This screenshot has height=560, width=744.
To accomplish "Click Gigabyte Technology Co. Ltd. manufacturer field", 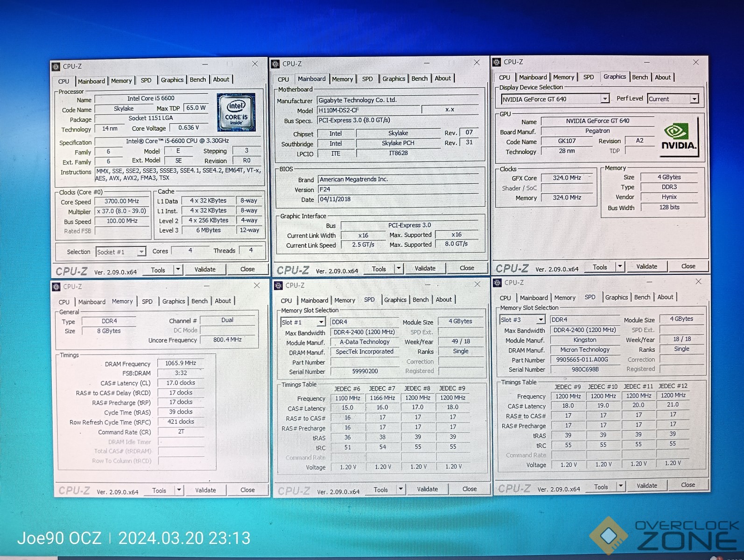I will [x=398, y=100].
